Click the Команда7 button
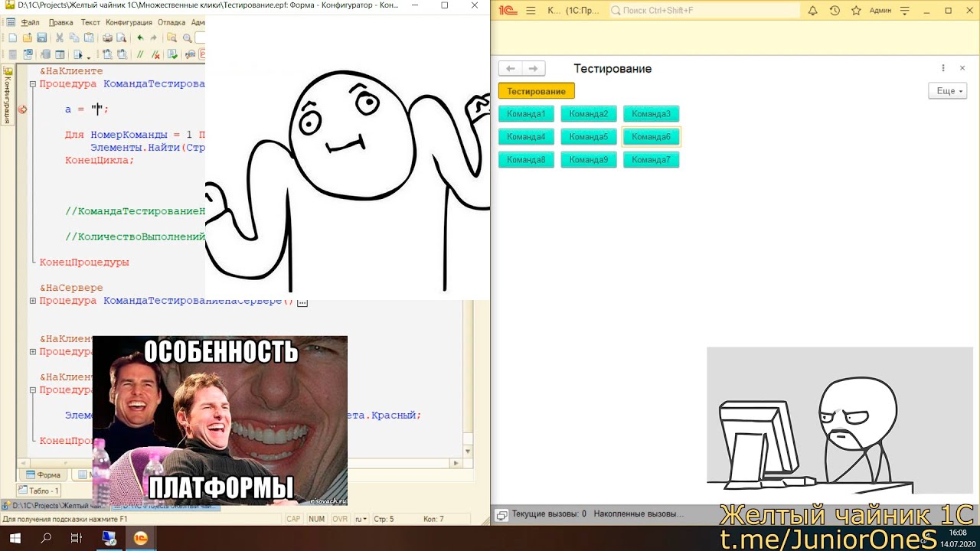Image resolution: width=980 pixels, height=551 pixels. (x=652, y=160)
